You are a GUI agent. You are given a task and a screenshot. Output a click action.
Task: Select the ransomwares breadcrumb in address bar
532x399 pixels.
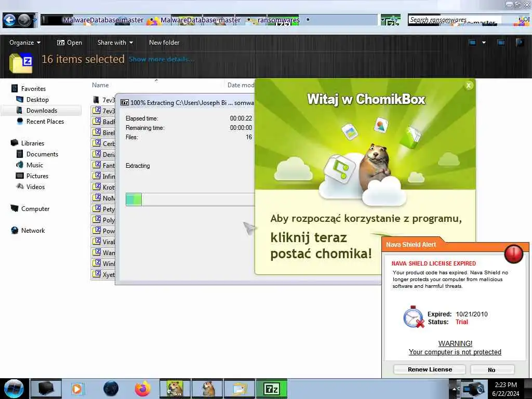278,20
